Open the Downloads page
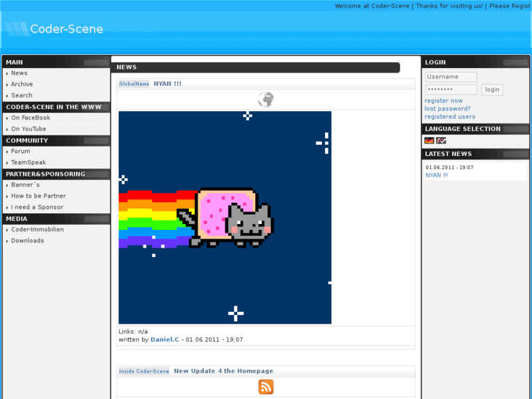532x399 pixels. 27,241
